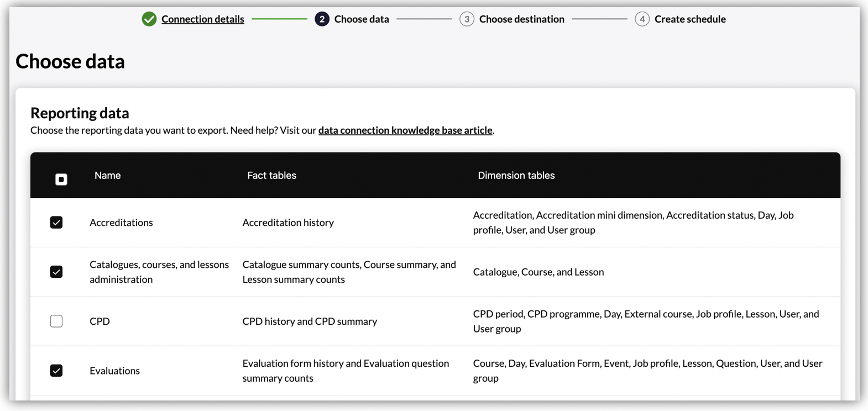The image size is (868, 411).
Task: Click the Fact tables column header
Action: coord(271,176)
